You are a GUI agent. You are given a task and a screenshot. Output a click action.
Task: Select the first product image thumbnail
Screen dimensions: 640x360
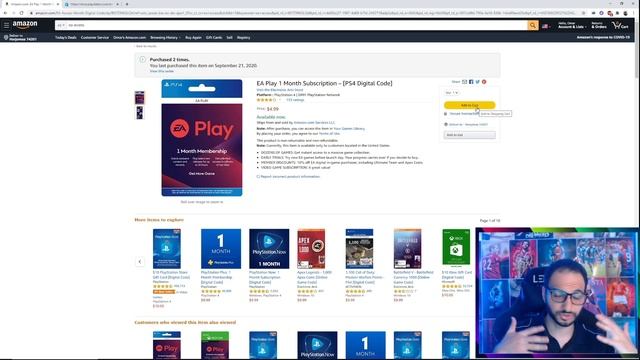coord(140,98)
